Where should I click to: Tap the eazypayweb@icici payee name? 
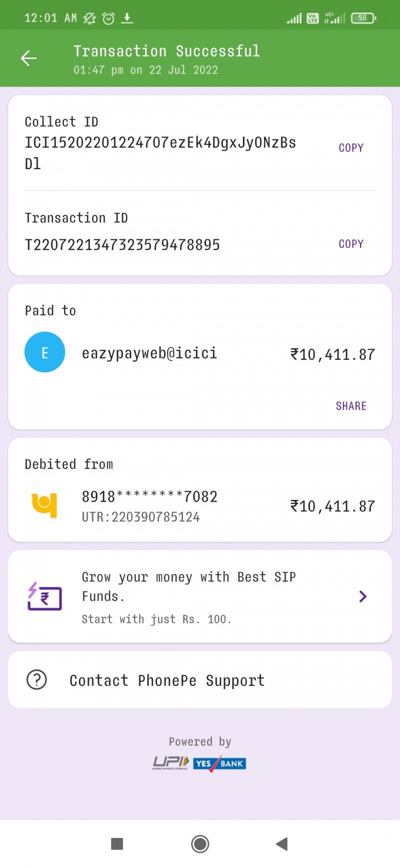click(149, 353)
